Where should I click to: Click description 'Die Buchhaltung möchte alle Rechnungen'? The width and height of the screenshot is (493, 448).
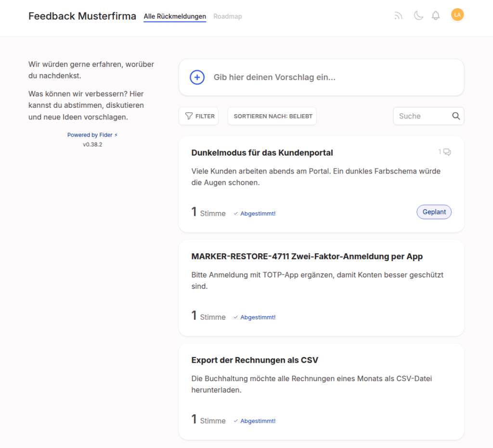coord(311,384)
